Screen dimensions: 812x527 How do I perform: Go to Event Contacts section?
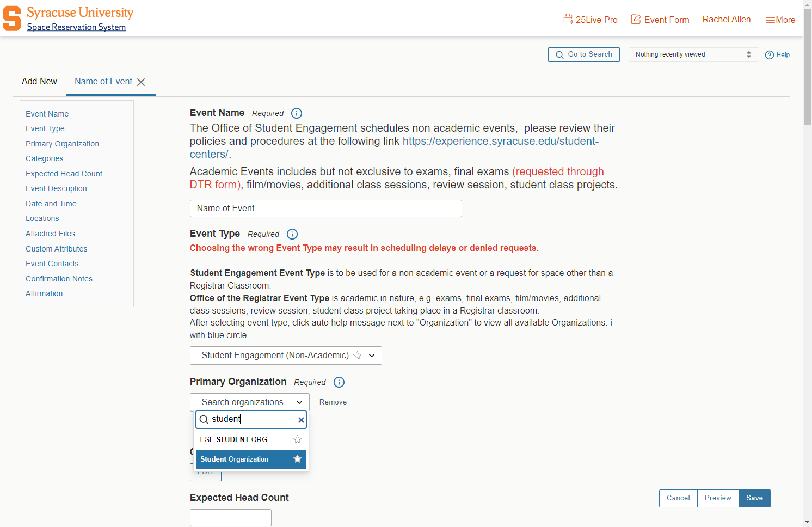click(x=52, y=263)
